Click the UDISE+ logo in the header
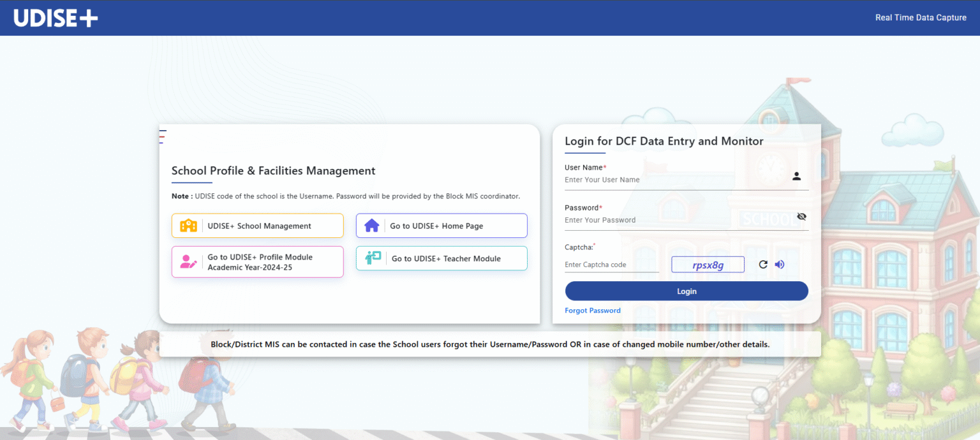This screenshot has width=980, height=440. 55,17
